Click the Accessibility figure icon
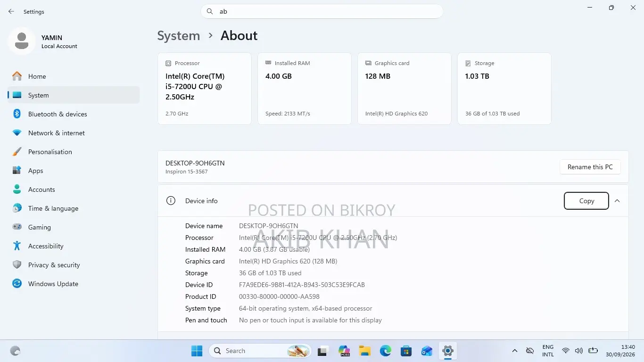Viewport: 644px width, 362px height. pyautogui.click(x=17, y=246)
